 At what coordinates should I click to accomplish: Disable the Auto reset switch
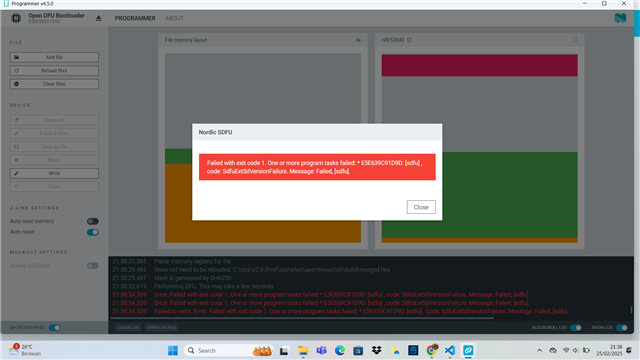coord(93,232)
